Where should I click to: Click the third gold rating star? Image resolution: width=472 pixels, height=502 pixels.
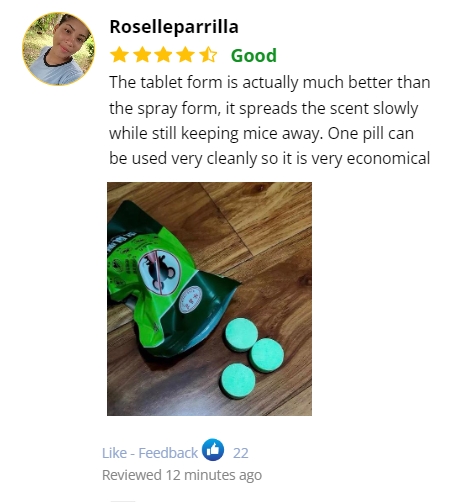[164, 55]
